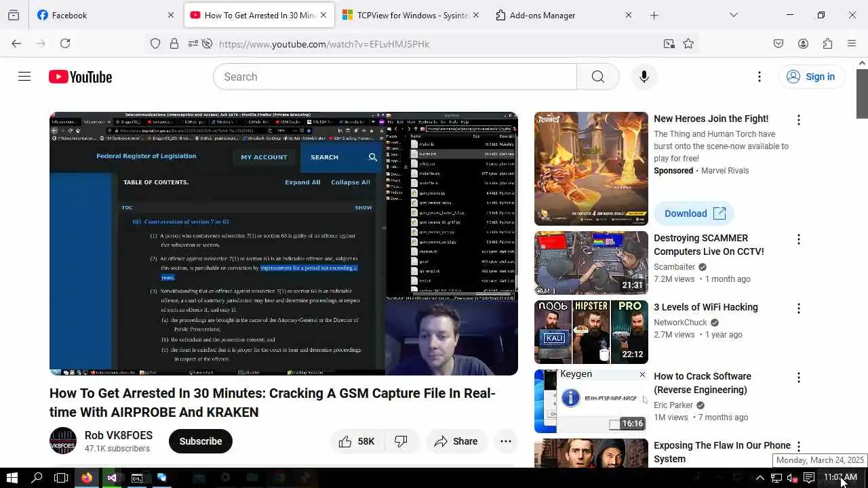Close the Add-ons Manager tab
The height and width of the screenshot is (488, 868).
tap(628, 15)
